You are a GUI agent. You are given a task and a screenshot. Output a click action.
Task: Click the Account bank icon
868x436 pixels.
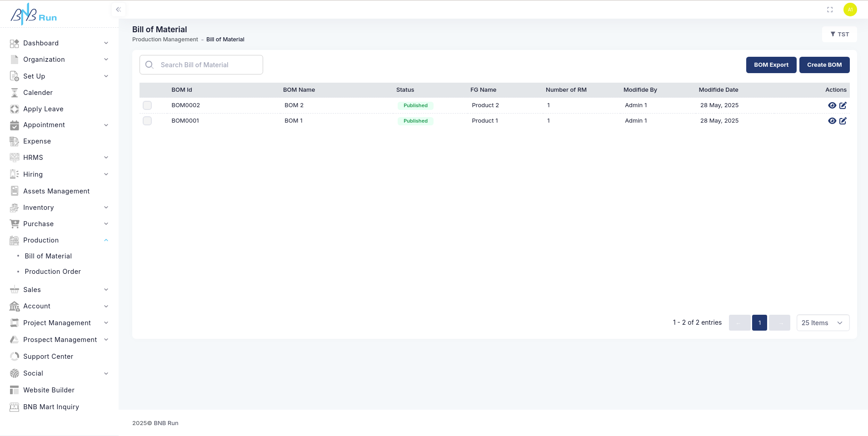tap(15, 306)
